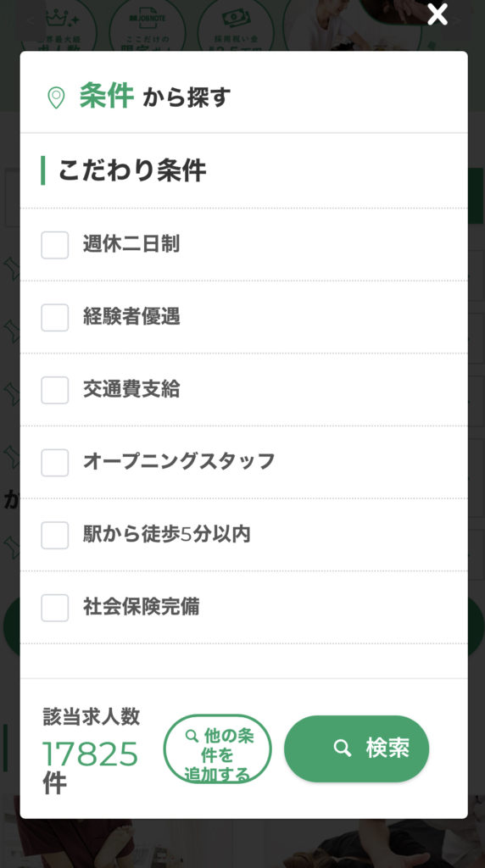Run the search with 検索 button
Image resolution: width=485 pixels, height=868 pixels.
click(357, 748)
